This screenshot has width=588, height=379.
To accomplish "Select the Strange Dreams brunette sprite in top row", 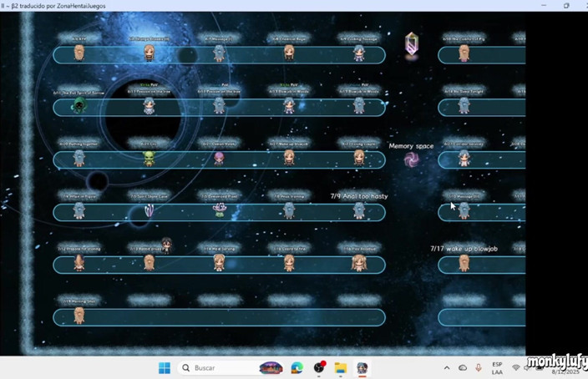I will click(x=149, y=53).
